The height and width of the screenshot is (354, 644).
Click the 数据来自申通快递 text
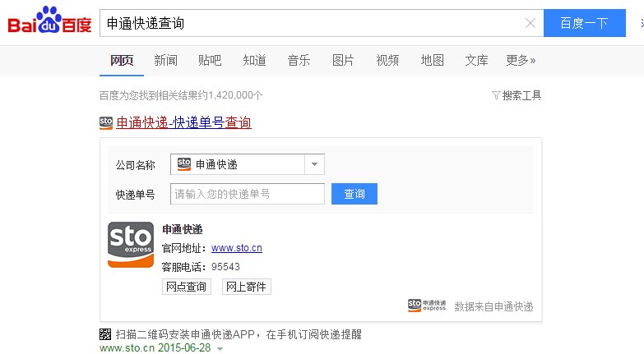click(x=493, y=307)
